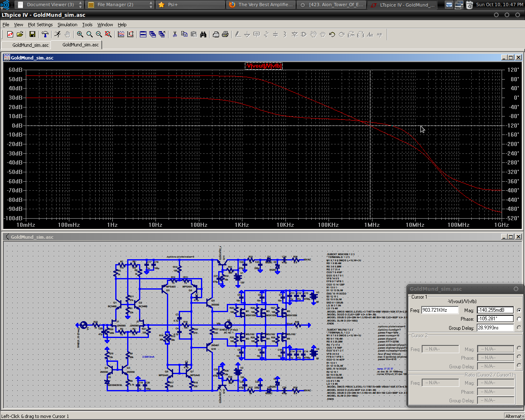The height and width of the screenshot is (420, 525).
Task: Select the Diode component tool
Action: point(294,34)
